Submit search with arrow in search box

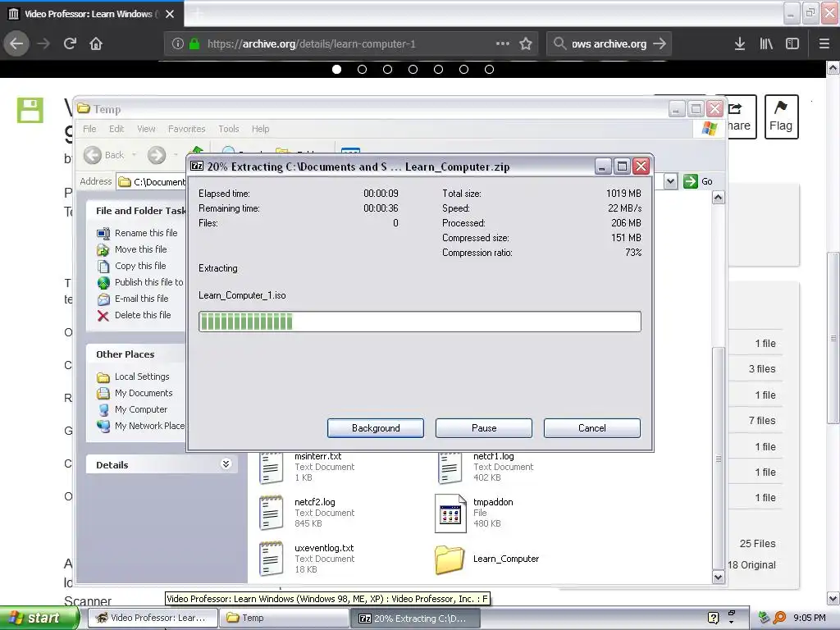(660, 43)
